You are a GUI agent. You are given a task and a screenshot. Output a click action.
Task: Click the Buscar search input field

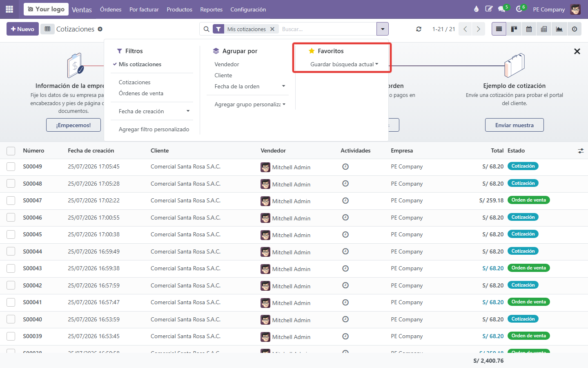tap(327, 29)
